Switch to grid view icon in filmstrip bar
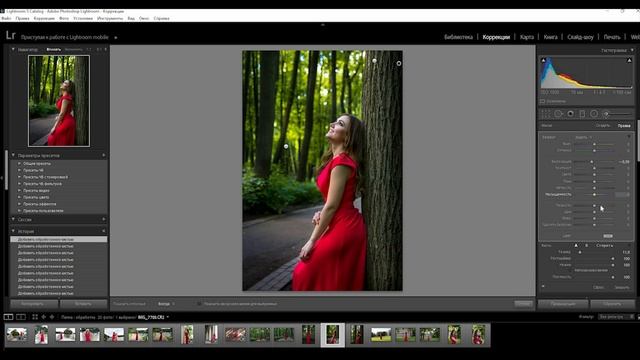Screen dimensions: 640x360 coord(35,317)
